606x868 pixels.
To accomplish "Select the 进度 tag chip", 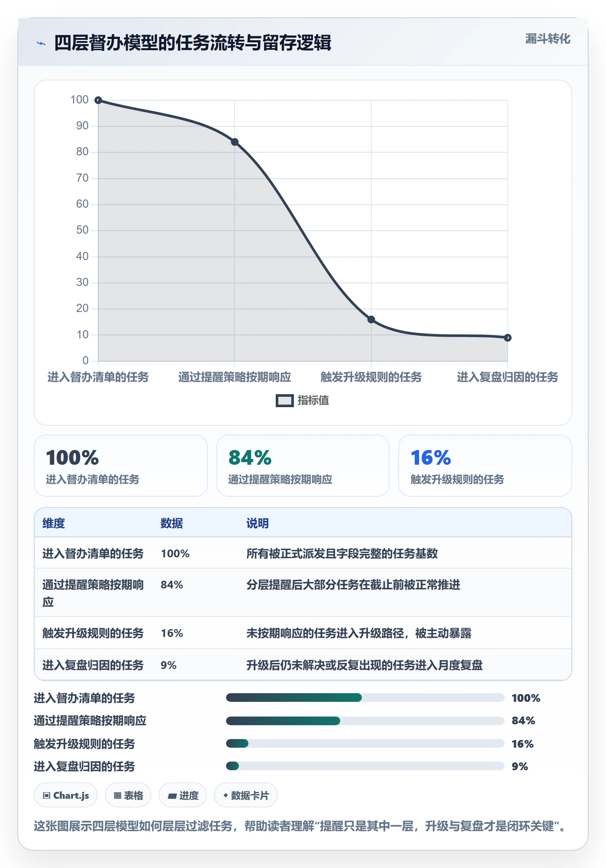I will (x=183, y=795).
